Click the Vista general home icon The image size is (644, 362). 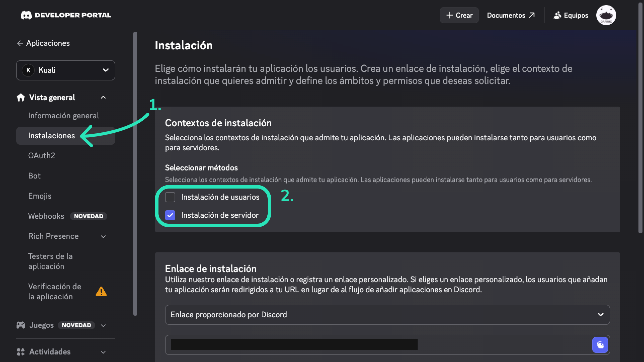click(21, 98)
